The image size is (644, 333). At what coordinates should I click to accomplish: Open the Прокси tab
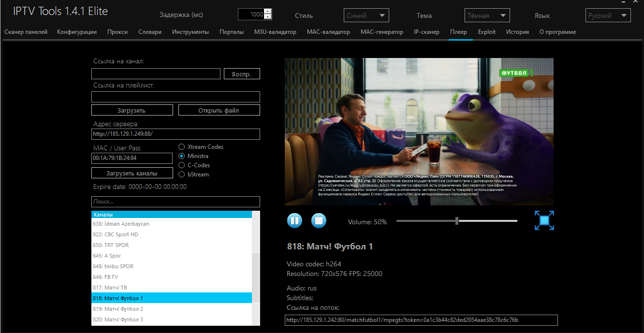click(117, 32)
